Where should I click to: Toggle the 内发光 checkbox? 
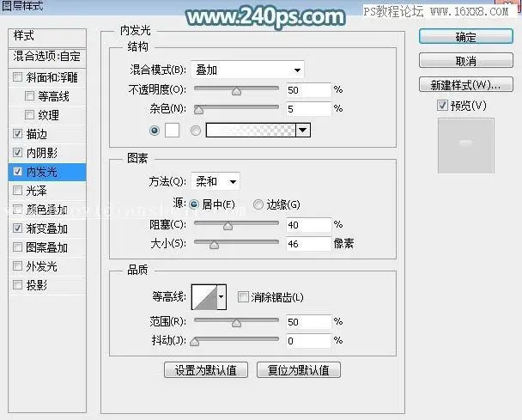18,172
